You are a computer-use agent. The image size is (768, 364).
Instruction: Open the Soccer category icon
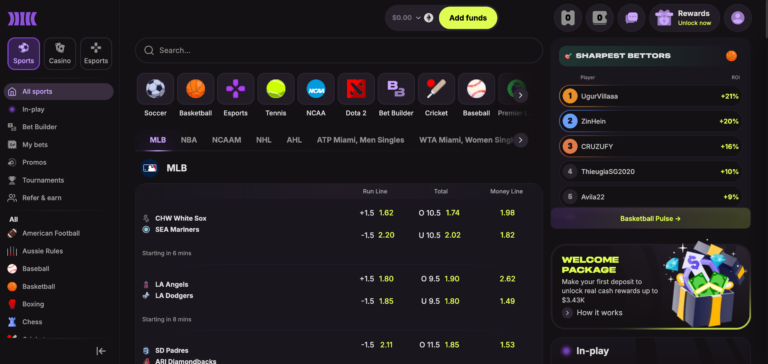pyautogui.click(x=155, y=89)
